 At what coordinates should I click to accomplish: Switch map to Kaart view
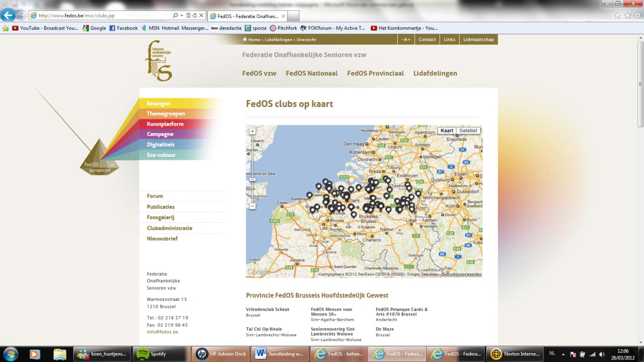click(x=447, y=130)
